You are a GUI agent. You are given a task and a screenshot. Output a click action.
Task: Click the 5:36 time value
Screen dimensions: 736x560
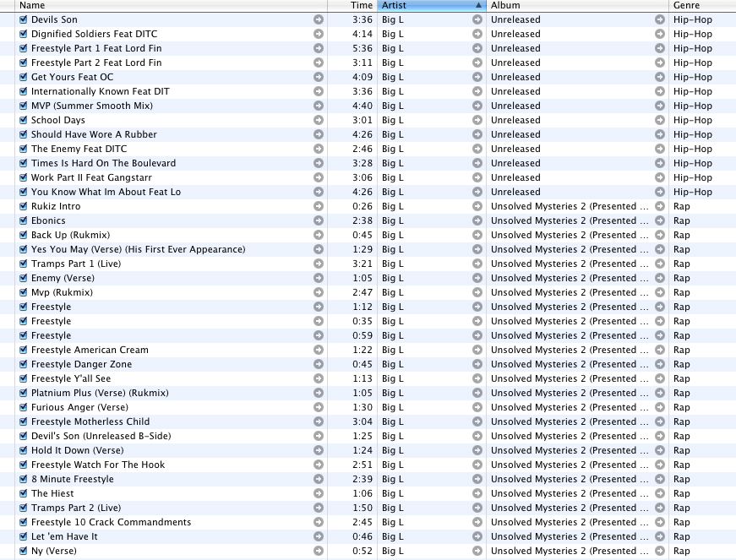[363, 48]
